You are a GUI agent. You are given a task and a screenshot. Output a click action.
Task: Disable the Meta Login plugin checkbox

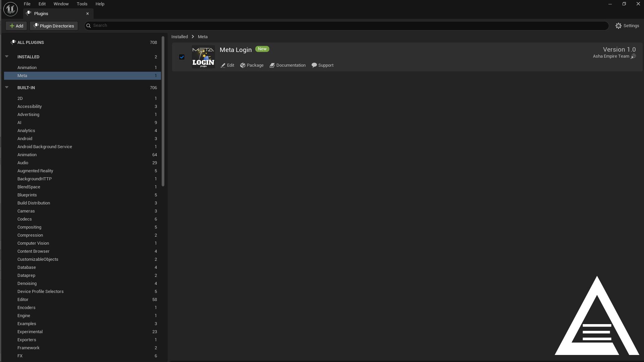(182, 57)
